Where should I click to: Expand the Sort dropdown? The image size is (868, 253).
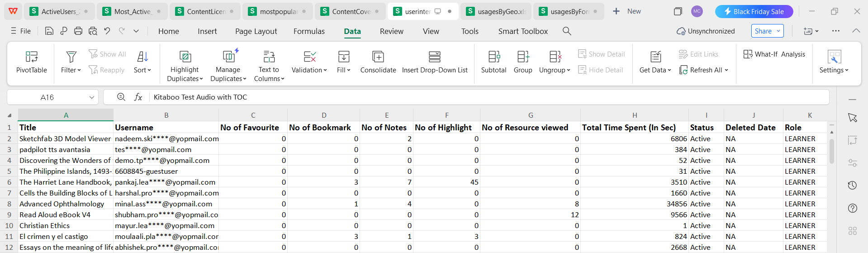click(142, 70)
